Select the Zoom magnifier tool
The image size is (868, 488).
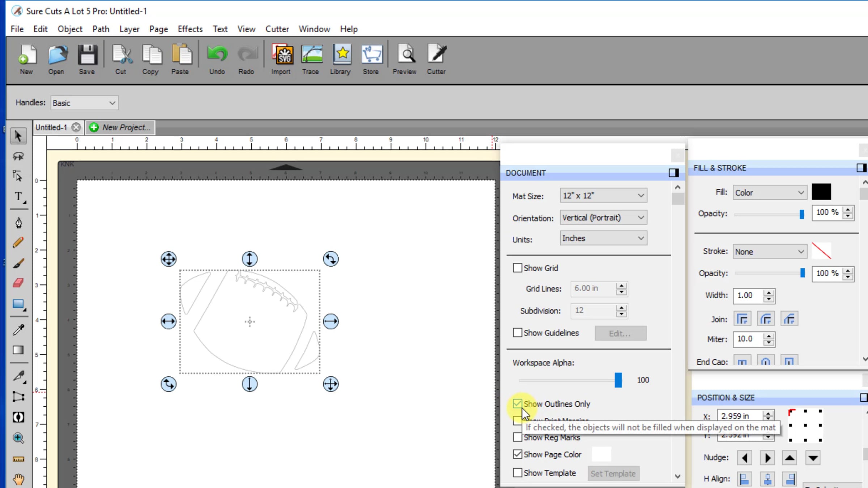click(18, 438)
